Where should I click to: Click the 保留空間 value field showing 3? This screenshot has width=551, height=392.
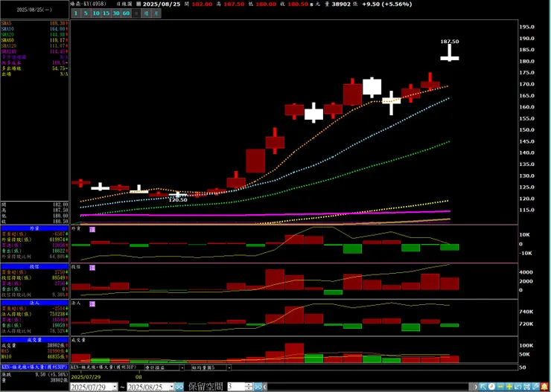coord(237,387)
